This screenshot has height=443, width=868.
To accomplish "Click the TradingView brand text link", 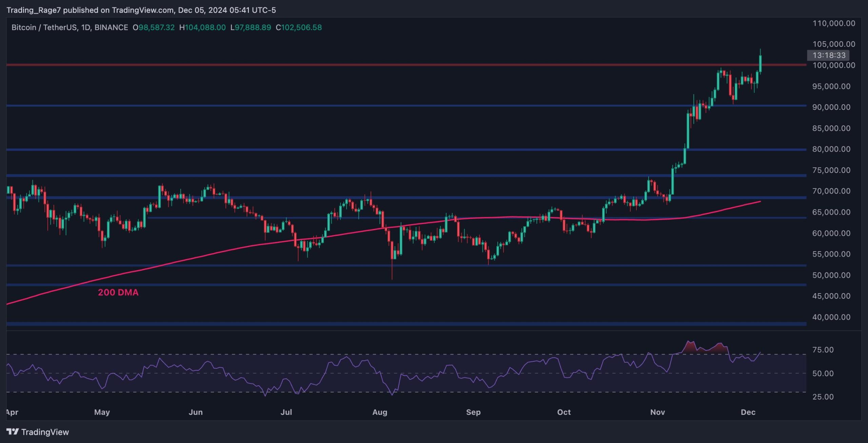I will click(45, 432).
